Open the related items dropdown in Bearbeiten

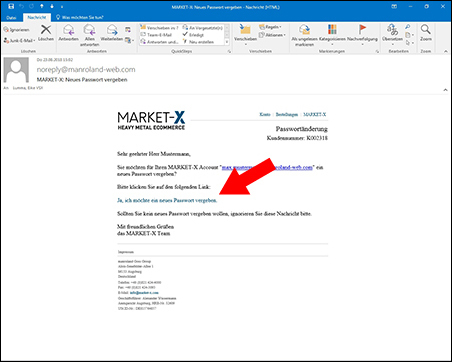[x=409, y=35]
